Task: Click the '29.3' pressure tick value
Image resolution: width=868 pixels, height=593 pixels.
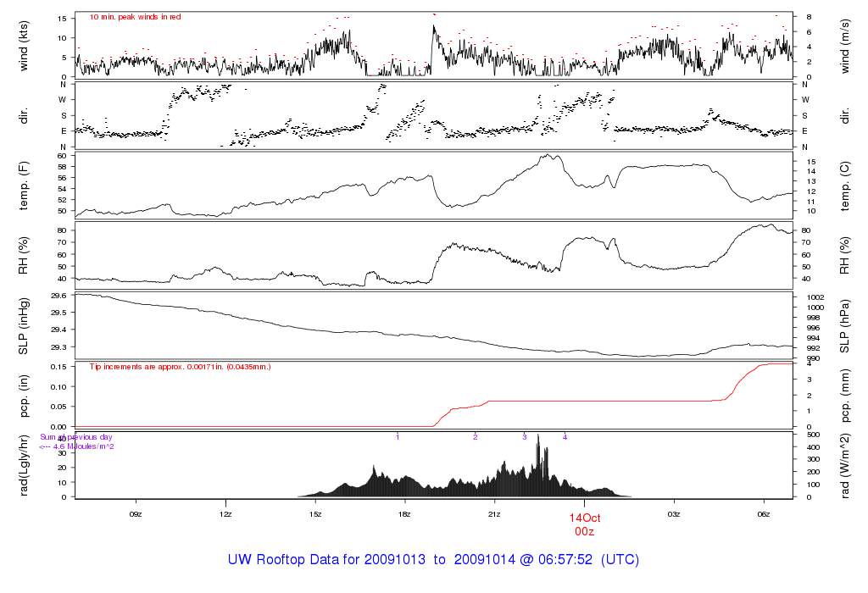Action: point(58,347)
